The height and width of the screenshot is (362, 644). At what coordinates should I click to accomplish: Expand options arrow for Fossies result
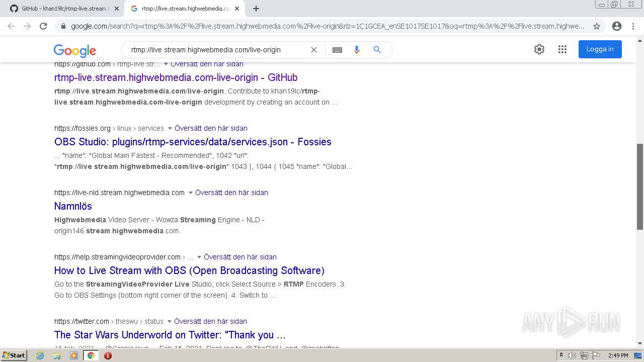point(170,128)
